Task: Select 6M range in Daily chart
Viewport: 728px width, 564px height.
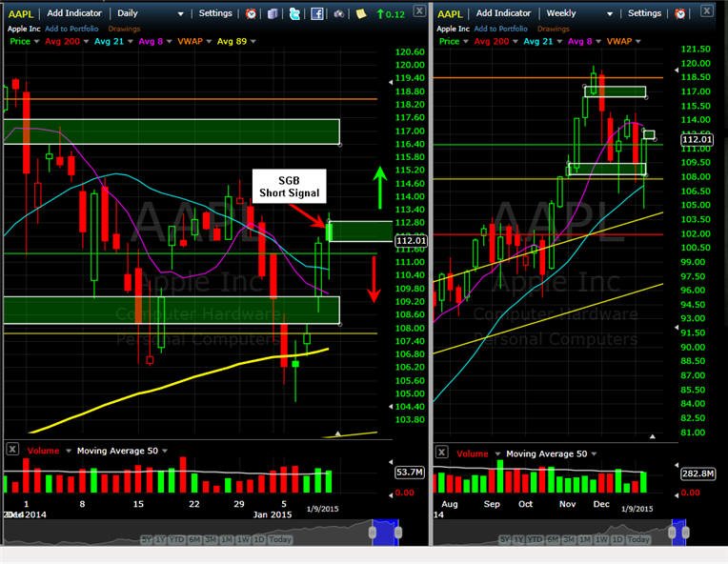Action: pyautogui.click(x=194, y=539)
